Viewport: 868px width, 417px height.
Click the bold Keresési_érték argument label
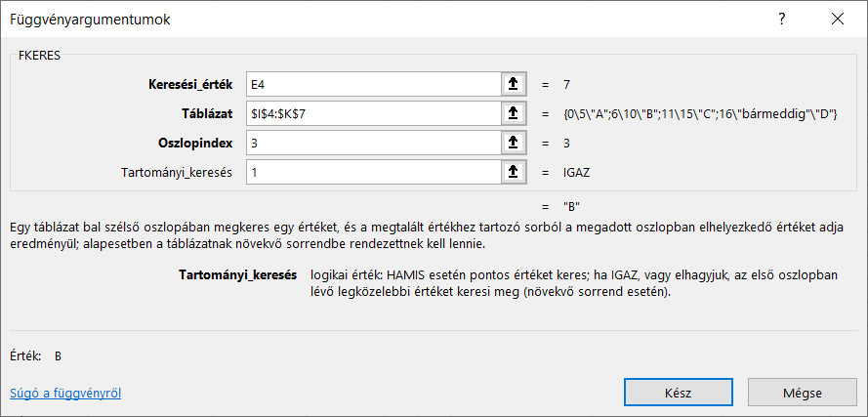click(189, 84)
